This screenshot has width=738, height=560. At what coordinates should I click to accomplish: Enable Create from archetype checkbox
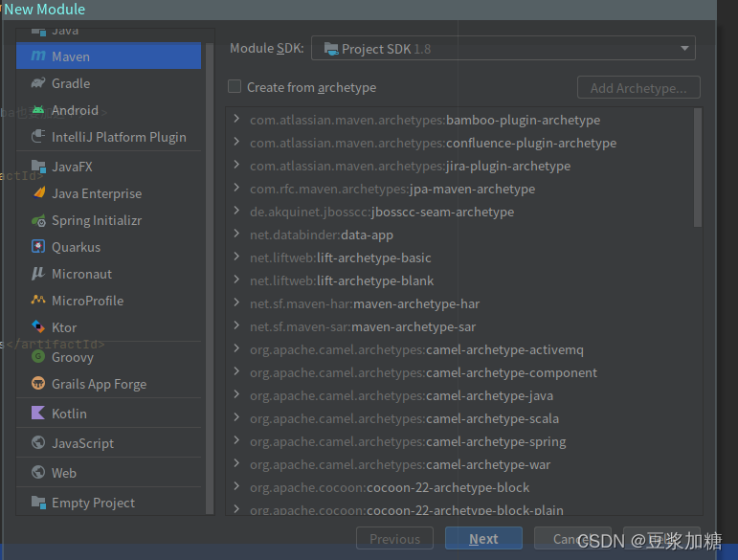235,86
